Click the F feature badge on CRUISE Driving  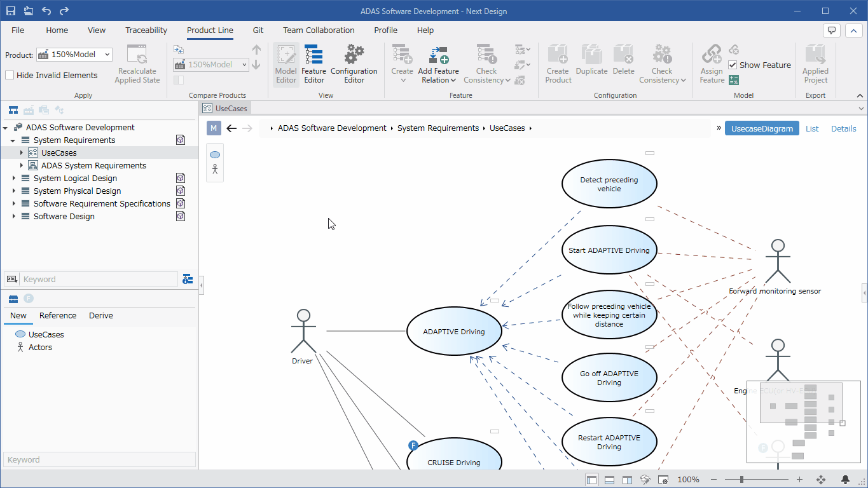413,445
